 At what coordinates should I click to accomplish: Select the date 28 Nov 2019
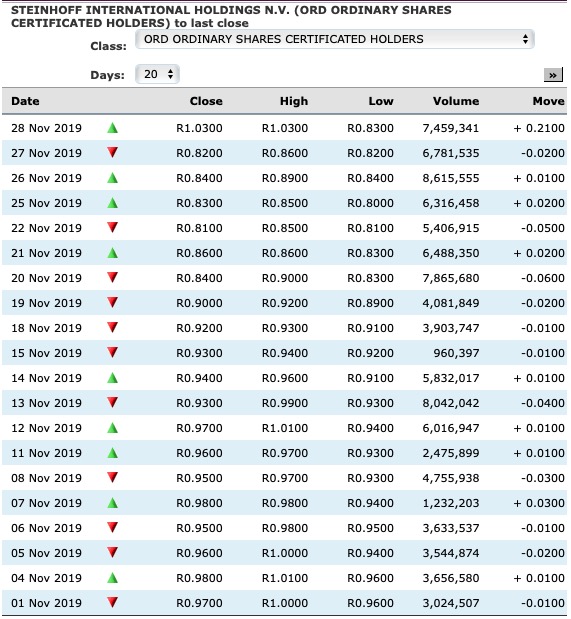[46, 128]
